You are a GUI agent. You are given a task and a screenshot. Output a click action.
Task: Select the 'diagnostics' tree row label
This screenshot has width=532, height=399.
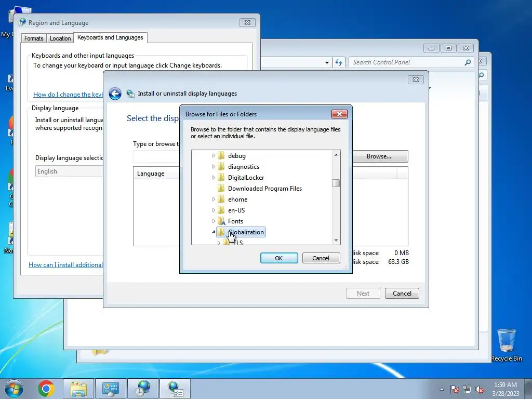point(244,167)
